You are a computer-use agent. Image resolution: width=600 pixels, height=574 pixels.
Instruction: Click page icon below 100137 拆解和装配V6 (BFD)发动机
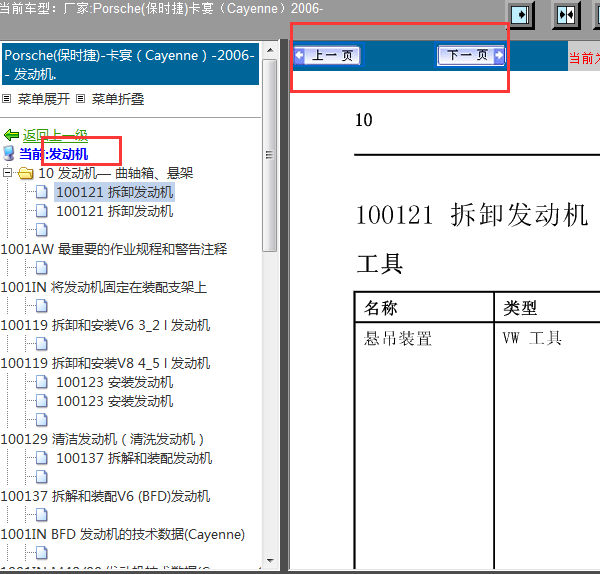pos(42,515)
